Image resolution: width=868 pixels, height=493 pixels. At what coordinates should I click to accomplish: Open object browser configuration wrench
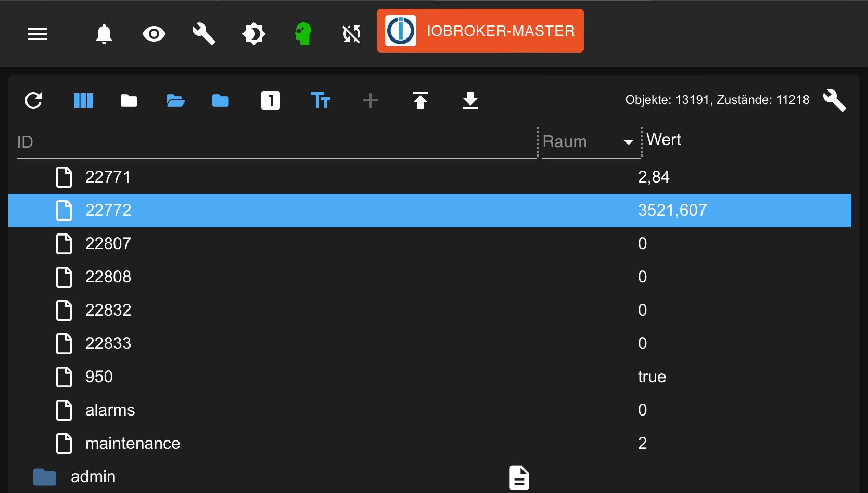(x=835, y=100)
